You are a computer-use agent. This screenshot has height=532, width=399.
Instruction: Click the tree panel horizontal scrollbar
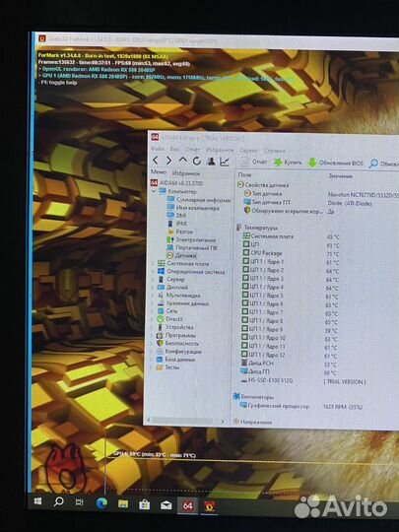[184, 421]
